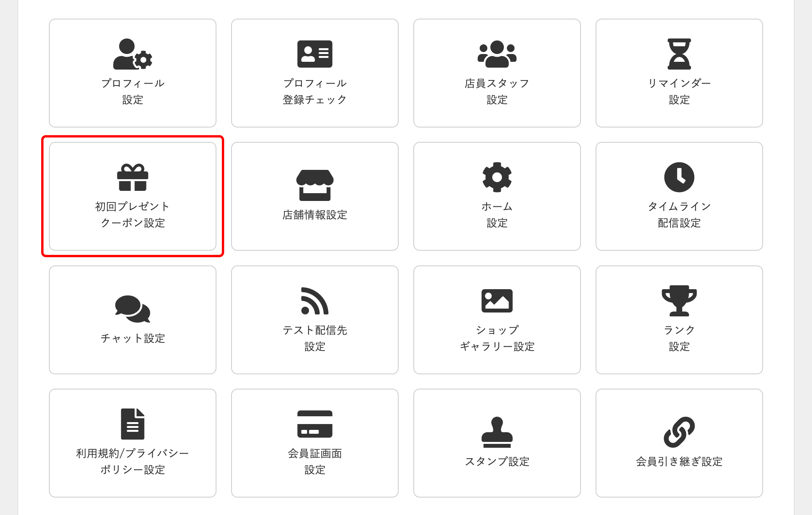Open the プロフィール設定 person gear icon
Image resolution: width=812 pixels, height=515 pixels.
tap(132, 54)
